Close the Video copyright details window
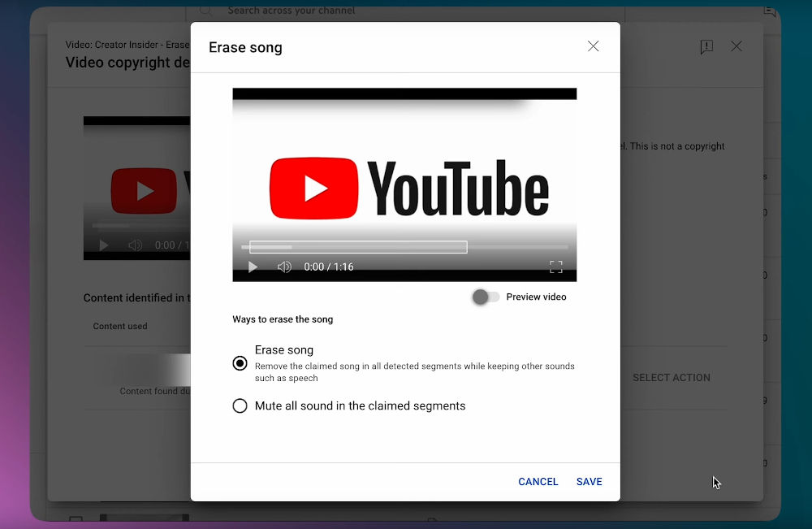 tap(736, 46)
